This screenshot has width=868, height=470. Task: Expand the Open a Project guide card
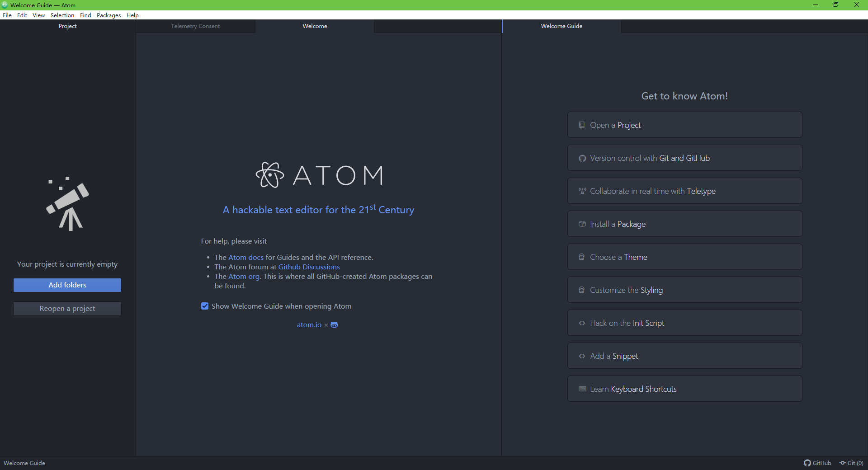click(x=684, y=125)
